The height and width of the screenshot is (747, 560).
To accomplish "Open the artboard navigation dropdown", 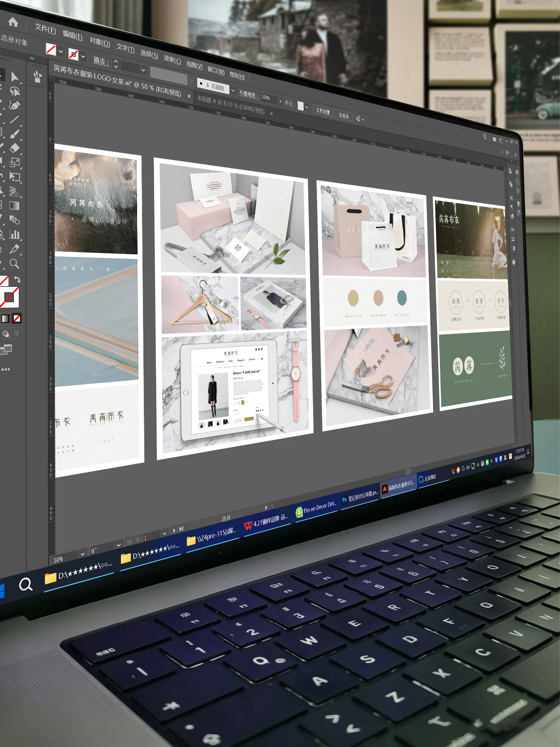I will pos(164,534).
